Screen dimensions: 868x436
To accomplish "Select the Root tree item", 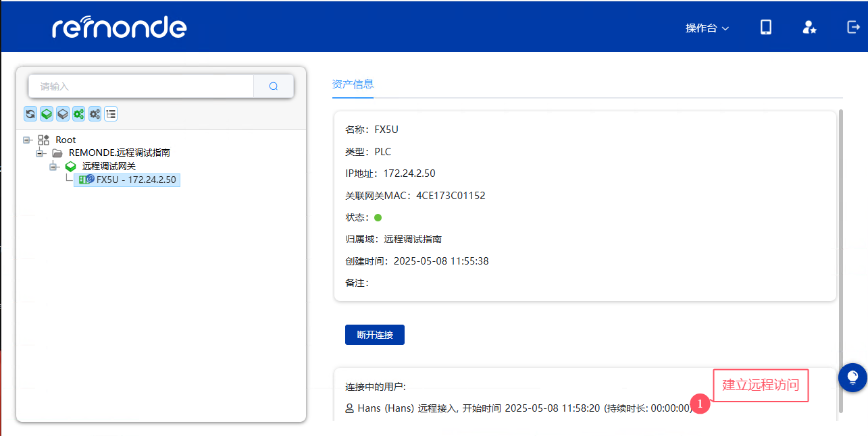I will (66, 140).
